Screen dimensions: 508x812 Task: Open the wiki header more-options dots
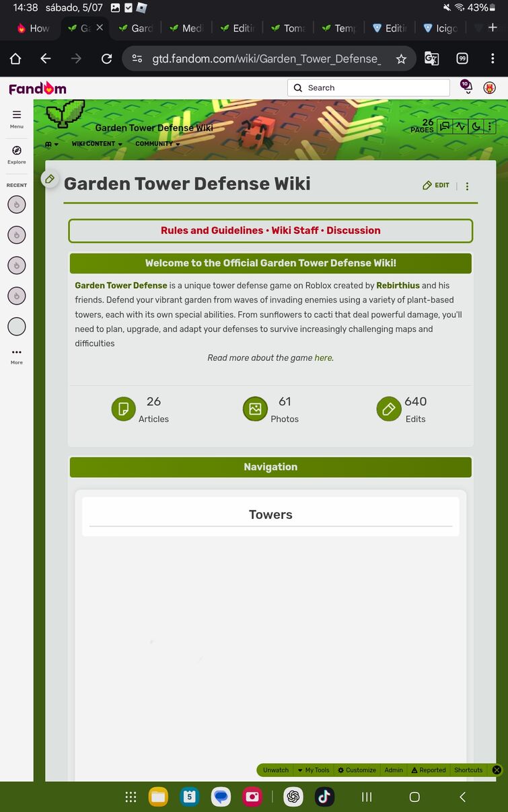490,126
